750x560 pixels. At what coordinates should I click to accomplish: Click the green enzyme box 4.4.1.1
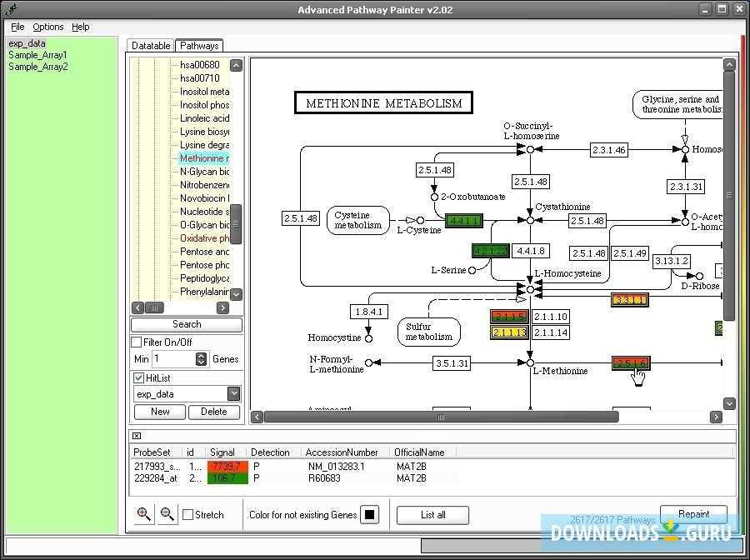point(463,221)
